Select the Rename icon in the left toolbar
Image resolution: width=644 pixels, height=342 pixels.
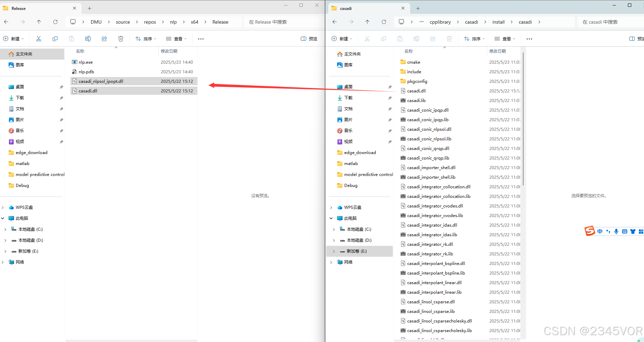point(88,38)
